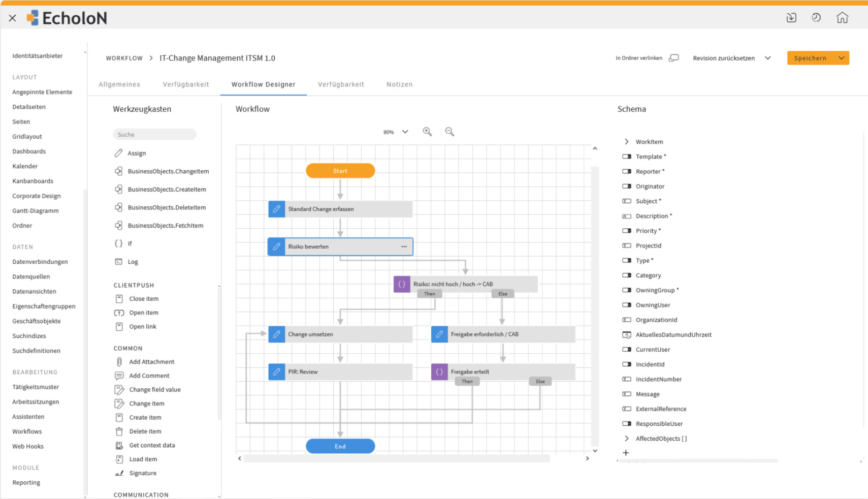Open the history clock icon
Screen dimensions: 868x499
816,18
